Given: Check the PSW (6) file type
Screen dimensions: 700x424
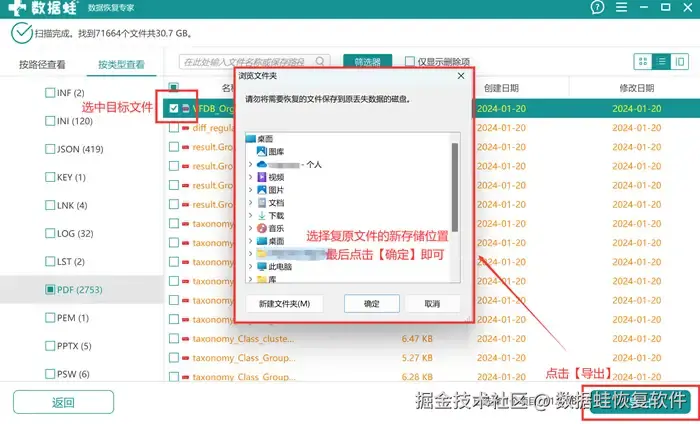Looking at the screenshot, I should 50,374.
